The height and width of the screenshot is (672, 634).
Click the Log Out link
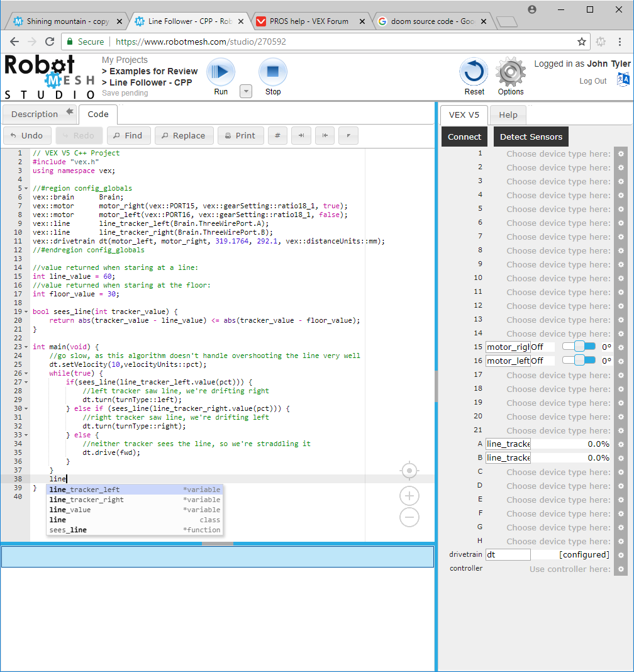click(x=592, y=81)
